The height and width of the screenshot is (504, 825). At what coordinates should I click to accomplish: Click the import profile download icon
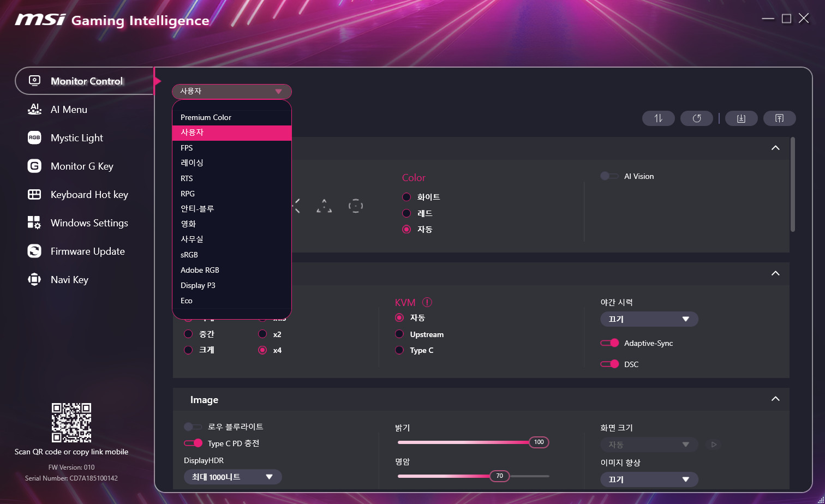(x=741, y=118)
